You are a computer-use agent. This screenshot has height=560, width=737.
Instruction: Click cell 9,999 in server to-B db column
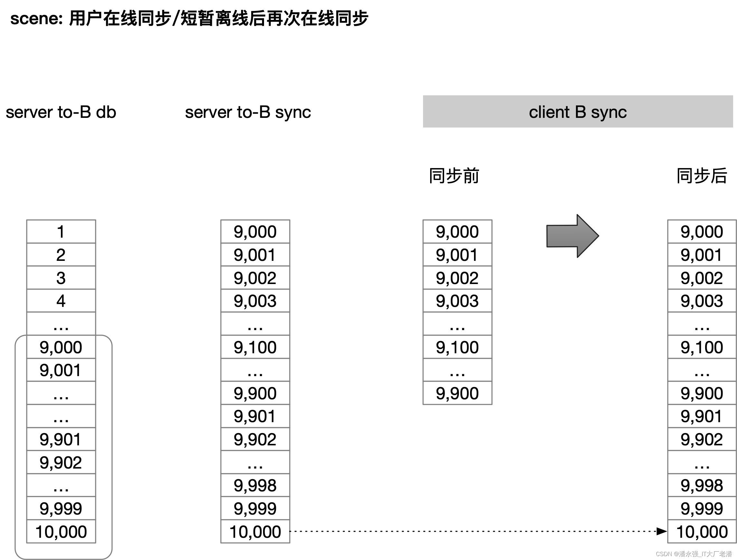coord(61,508)
